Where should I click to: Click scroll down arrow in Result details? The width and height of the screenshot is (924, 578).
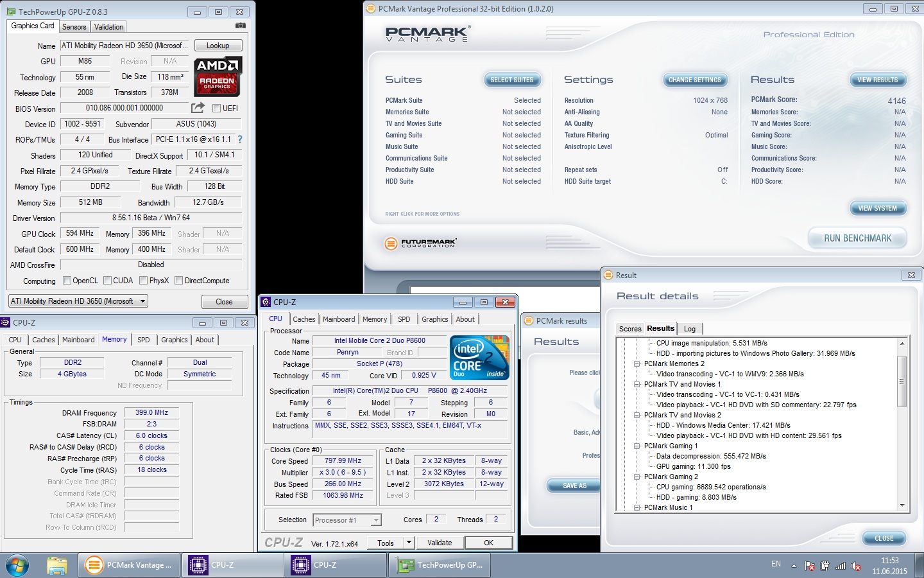pos(902,505)
